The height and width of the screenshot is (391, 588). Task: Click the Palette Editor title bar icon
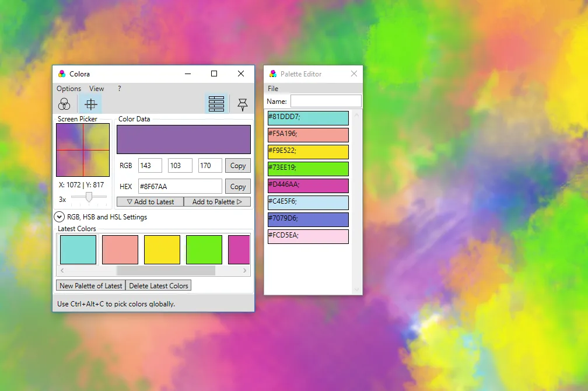pos(272,74)
